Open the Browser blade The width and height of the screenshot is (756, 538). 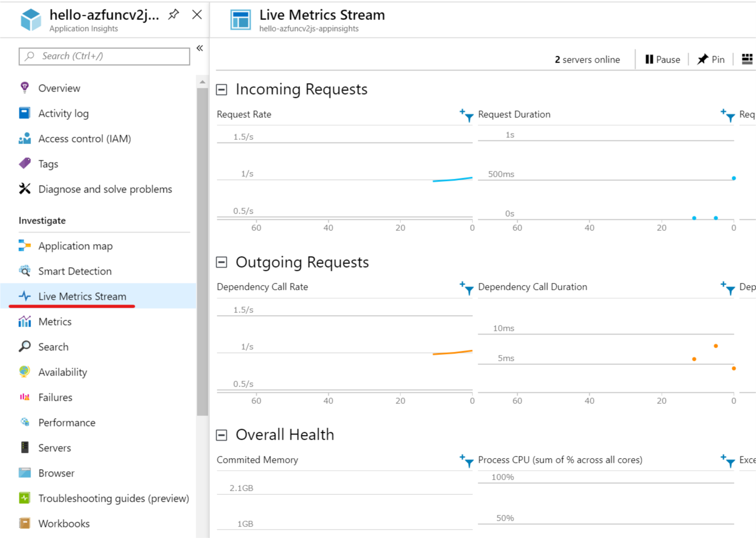point(56,473)
